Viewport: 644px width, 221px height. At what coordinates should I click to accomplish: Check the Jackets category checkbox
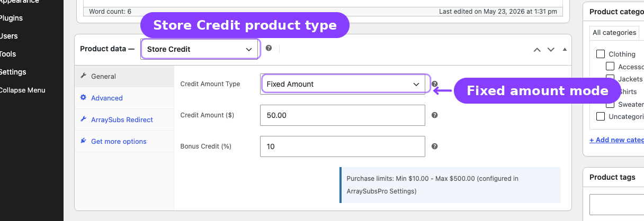pyautogui.click(x=610, y=78)
